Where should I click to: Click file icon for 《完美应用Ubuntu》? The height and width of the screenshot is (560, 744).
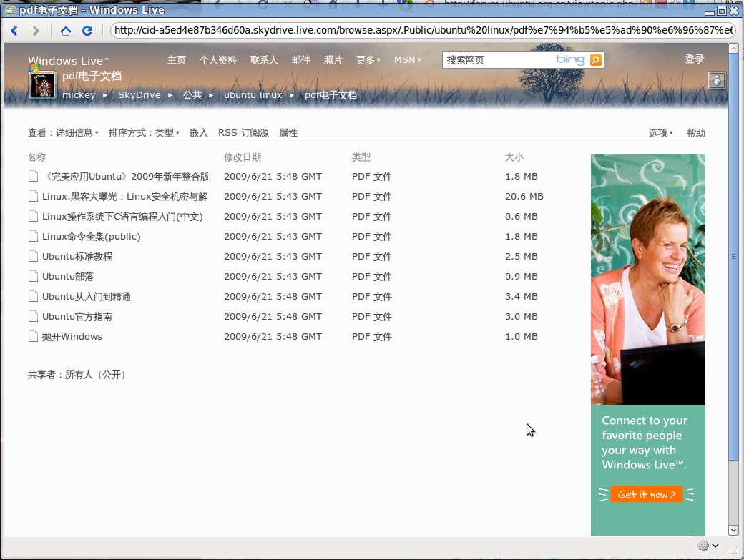click(33, 177)
